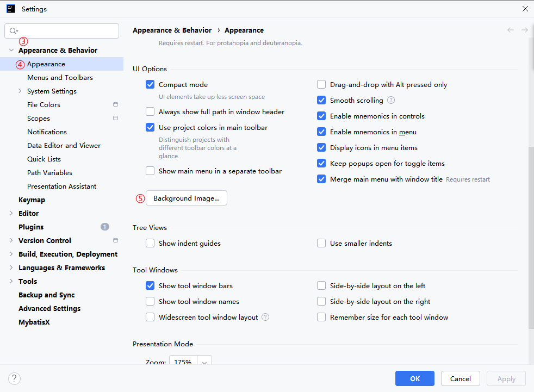The width and height of the screenshot is (534, 392).
Task: Select Menus and Toolbars settings page
Action: (60, 78)
